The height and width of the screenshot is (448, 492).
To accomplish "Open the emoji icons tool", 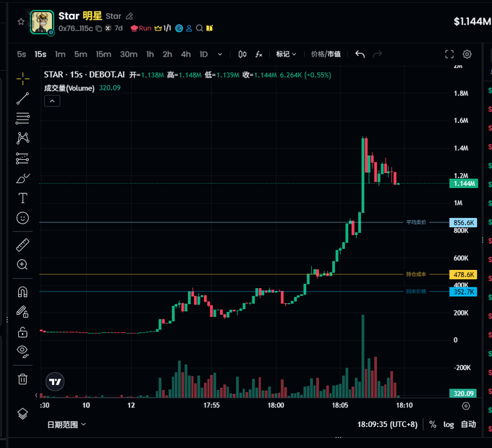I will coord(22,218).
